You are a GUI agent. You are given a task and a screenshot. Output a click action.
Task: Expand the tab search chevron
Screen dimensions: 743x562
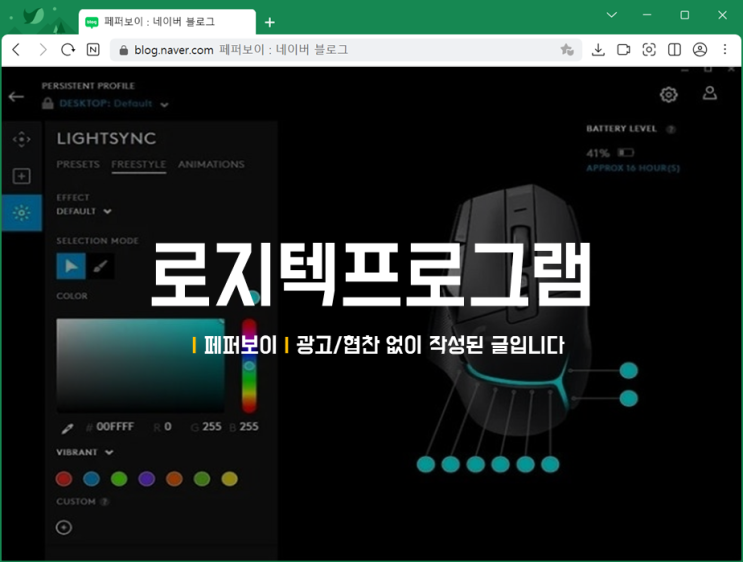[x=612, y=15]
